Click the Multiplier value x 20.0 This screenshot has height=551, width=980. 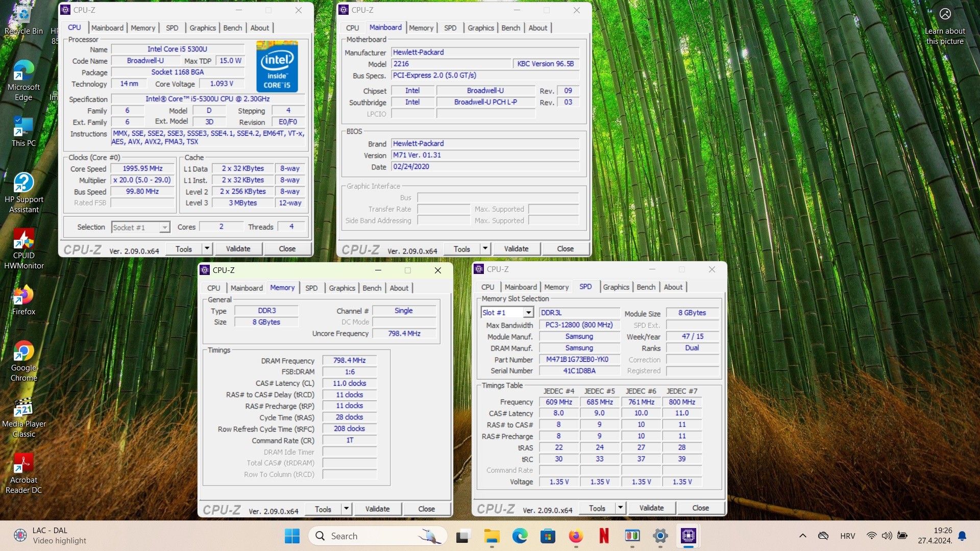(x=142, y=180)
